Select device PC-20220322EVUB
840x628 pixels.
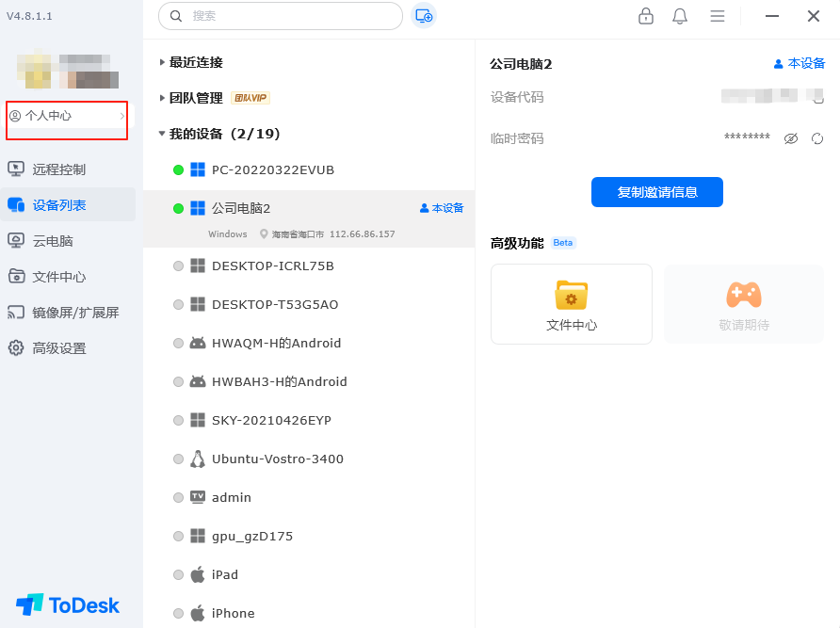pos(309,169)
